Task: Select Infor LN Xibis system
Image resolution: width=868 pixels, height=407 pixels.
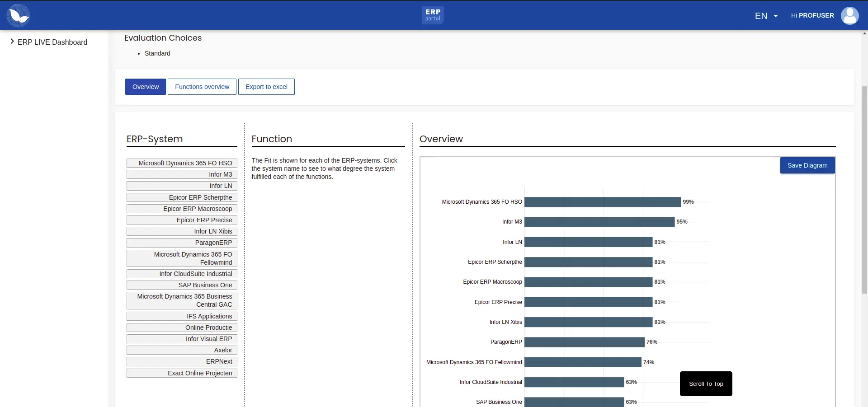Action: click(x=182, y=231)
